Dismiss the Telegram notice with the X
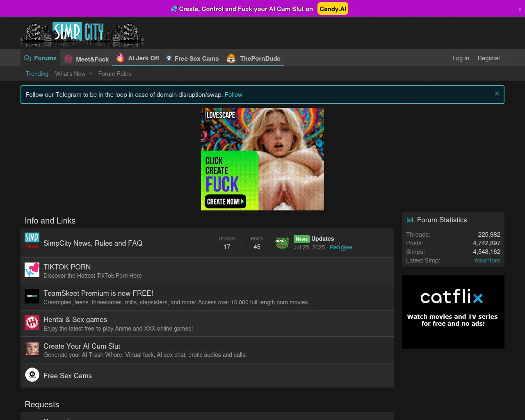525x420 pixels. point(497,94)
